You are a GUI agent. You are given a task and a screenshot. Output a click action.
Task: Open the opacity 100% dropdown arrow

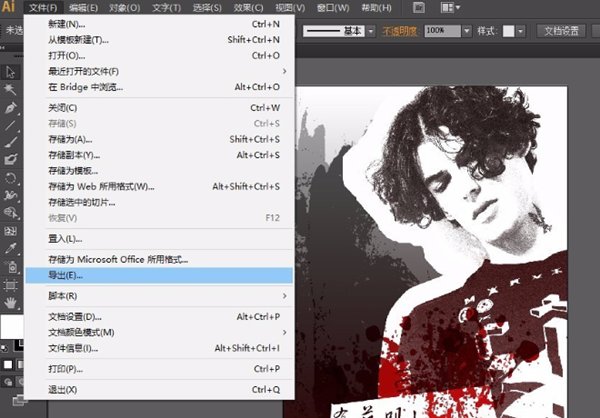click(x=466, y=31)
